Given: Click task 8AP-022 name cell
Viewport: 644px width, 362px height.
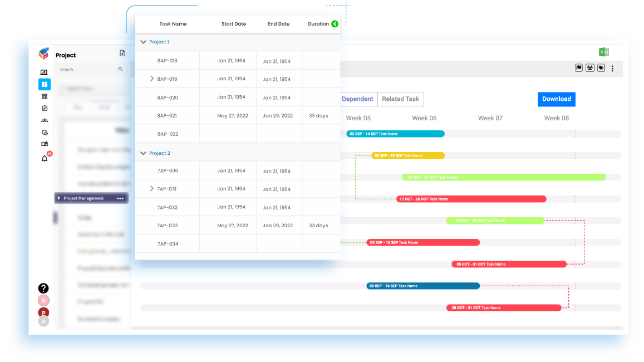Looking at the screenshot, I should 168,134.
